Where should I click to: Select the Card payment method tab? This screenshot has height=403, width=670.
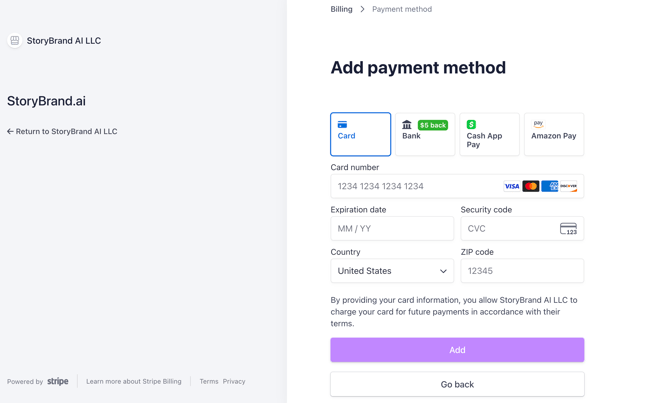click(360, 134)
